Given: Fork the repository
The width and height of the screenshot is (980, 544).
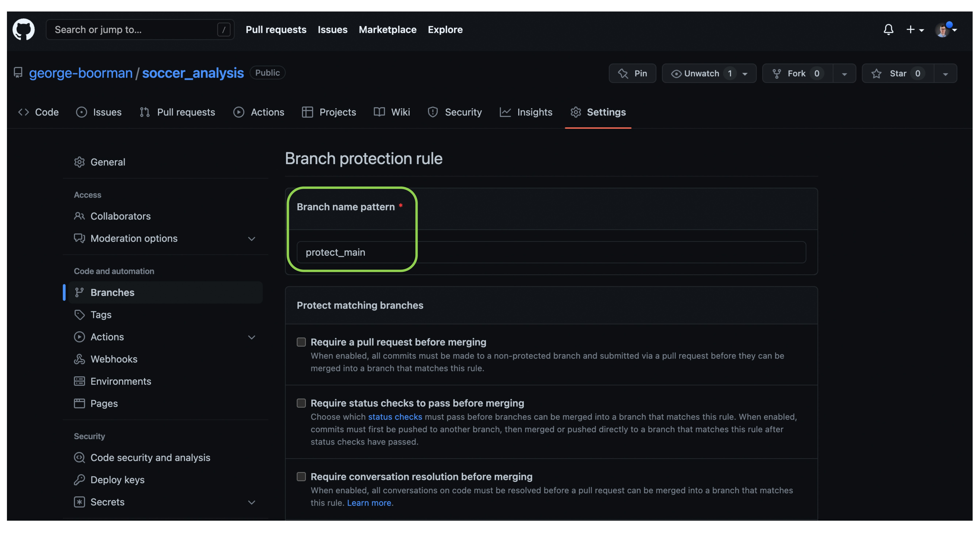Looking at the screenshot, I should coord(797,73).
